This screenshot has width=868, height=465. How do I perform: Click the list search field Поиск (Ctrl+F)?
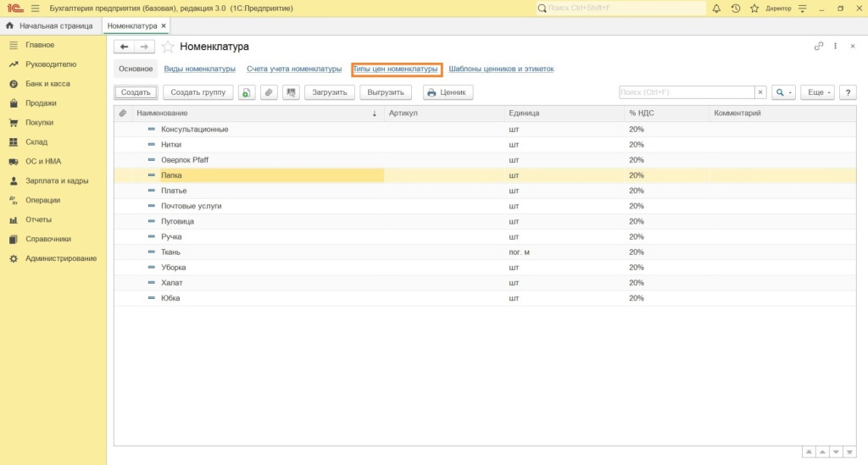(686, 92)
